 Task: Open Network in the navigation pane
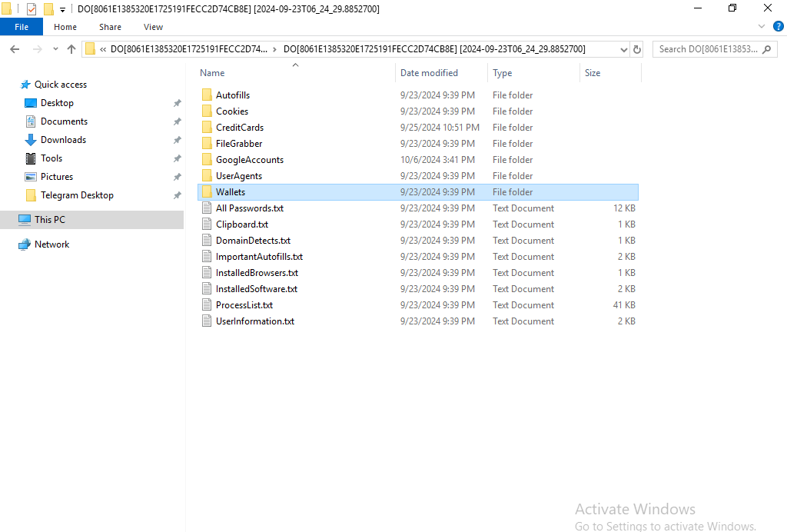tap(51, 244)
